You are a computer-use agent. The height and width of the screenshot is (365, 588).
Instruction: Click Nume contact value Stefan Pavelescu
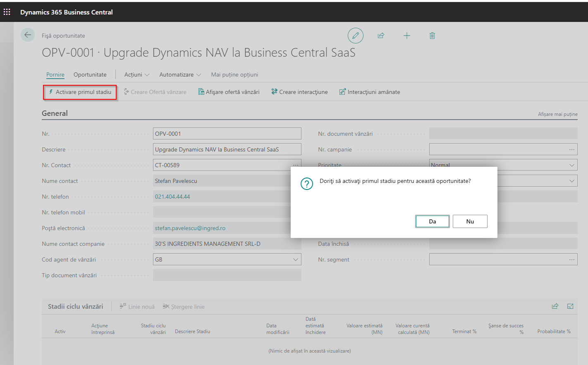[176, 181]
